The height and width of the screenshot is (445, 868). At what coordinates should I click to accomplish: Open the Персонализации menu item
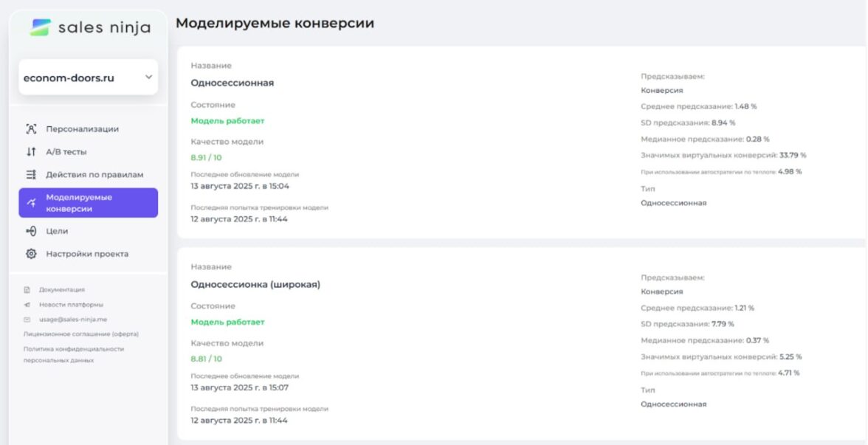point(82,129)
